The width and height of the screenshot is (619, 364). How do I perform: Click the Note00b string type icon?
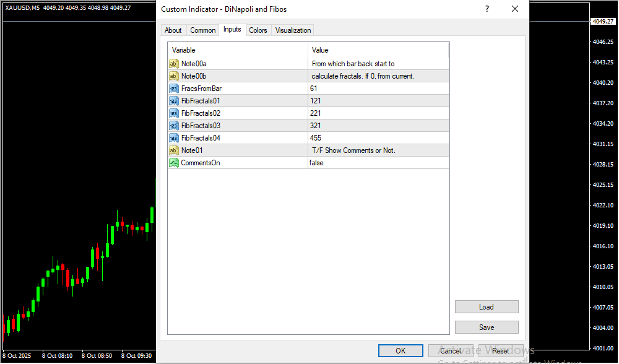pyautogui.click(x=174, y=76)
